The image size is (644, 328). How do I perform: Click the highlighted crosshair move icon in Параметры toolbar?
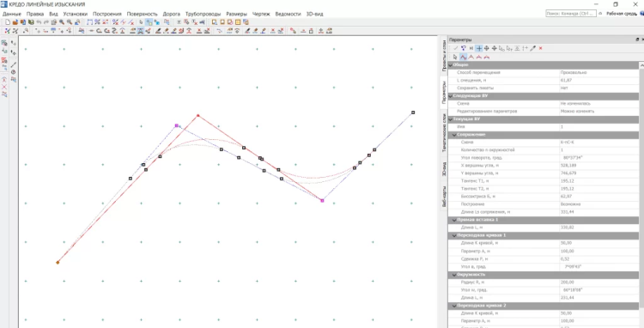point(479,48)
